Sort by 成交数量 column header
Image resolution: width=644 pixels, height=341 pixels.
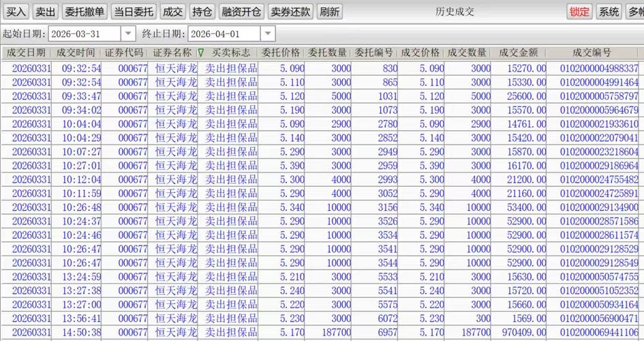pos(467,53)
